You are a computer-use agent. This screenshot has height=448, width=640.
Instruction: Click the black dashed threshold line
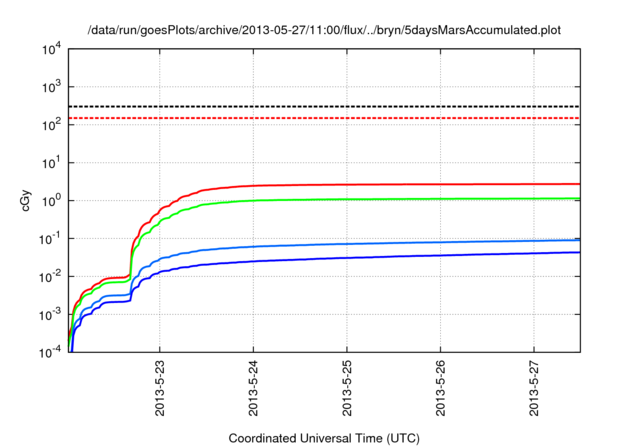[x=324, y=106]
